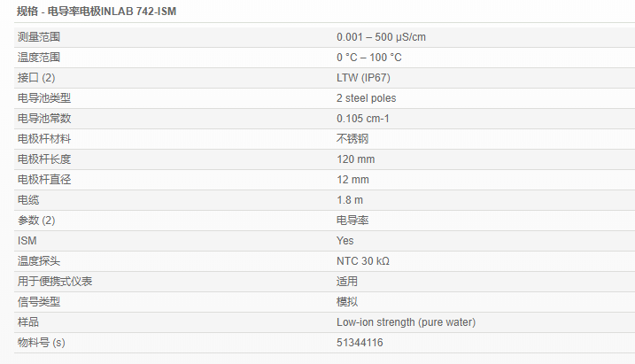This screenshot has width=635, height=364.
Task: Select the 接口 (2) label
Action: tap(36, 77)
